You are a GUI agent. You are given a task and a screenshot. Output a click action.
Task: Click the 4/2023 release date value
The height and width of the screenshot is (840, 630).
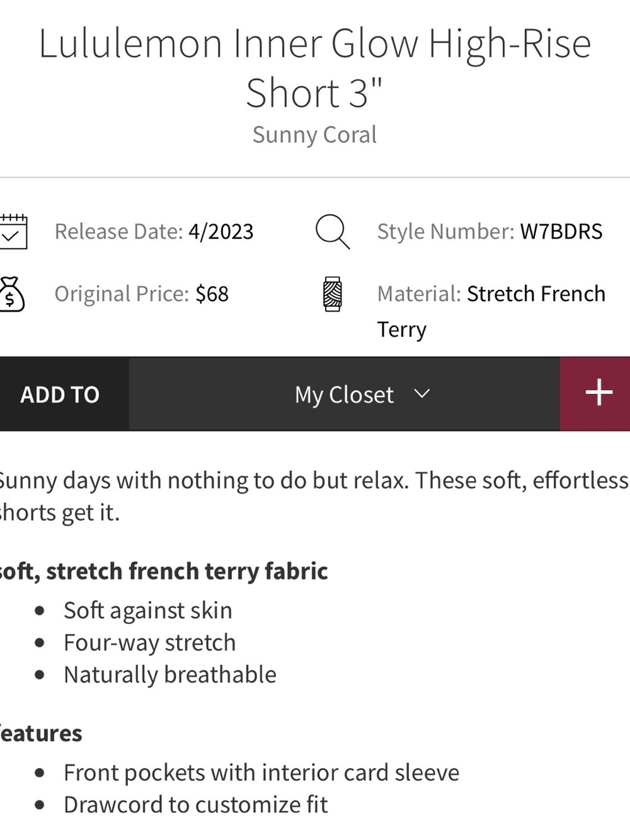[x=221, y=231]
